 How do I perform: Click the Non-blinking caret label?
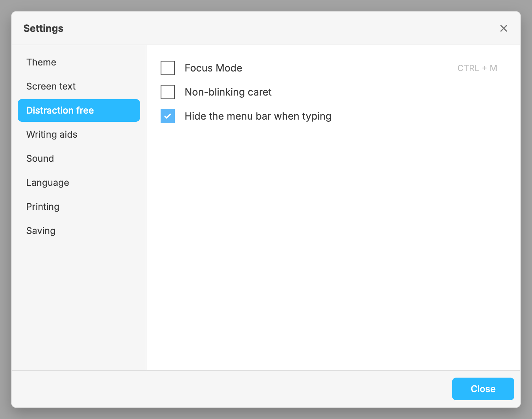pyautogui.click(x=228, y=92)
